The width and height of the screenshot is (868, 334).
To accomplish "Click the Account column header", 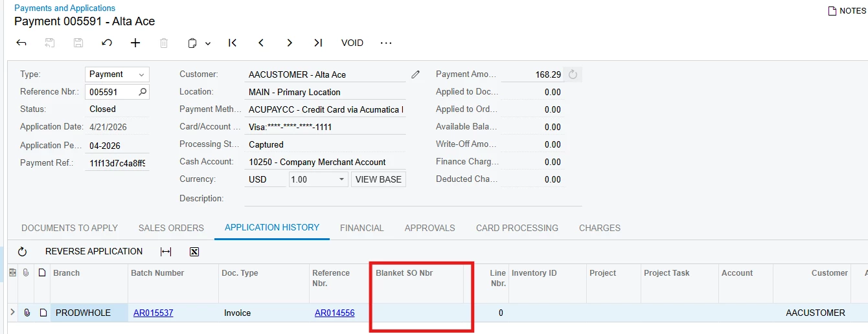I will click(x=746, y=284).
